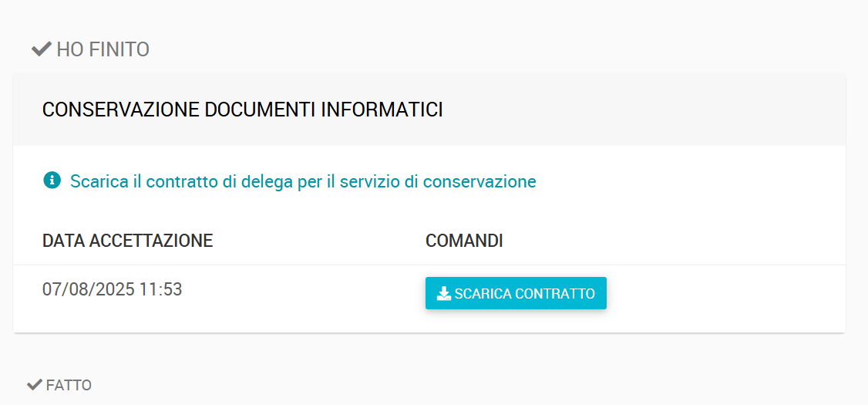Click the DATA ACCETTAZIONE column header
Screen dimensions: 868x405
[x=128, y=241]
